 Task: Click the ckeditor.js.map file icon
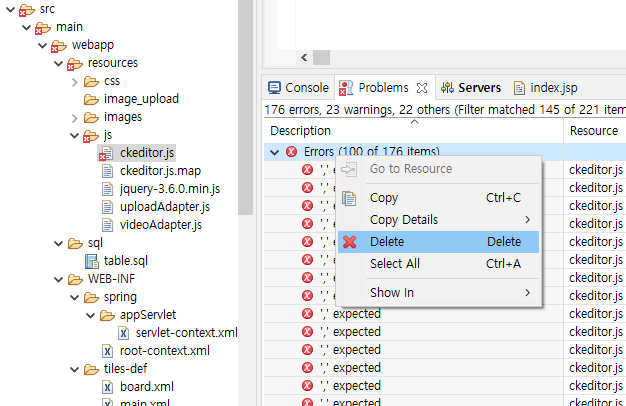click(107, 171)
